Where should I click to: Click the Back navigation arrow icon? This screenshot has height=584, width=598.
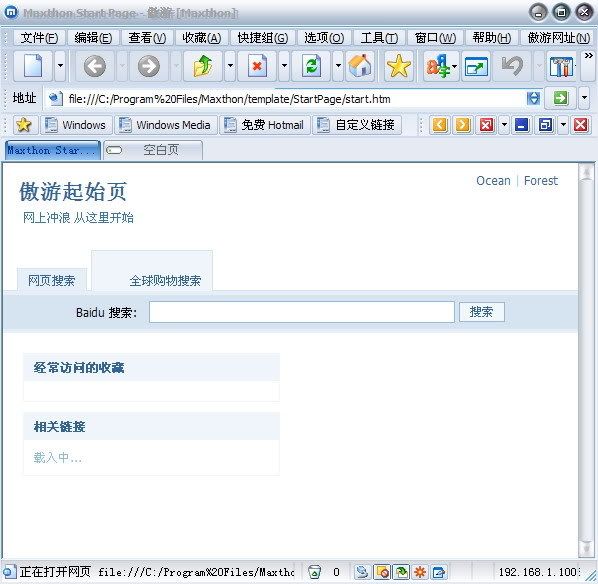coord(95,66)
